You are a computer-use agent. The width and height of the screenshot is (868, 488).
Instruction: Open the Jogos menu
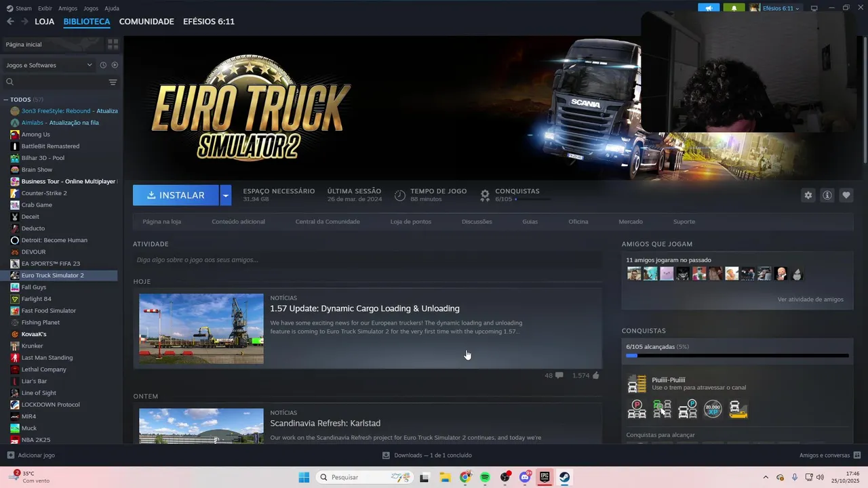tap(91, 8)
